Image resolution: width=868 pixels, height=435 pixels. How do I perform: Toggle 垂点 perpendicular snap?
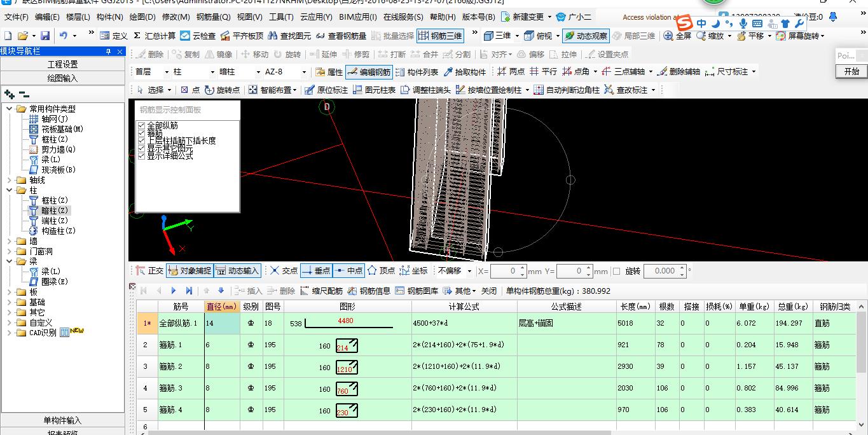[x=316, y=271]
